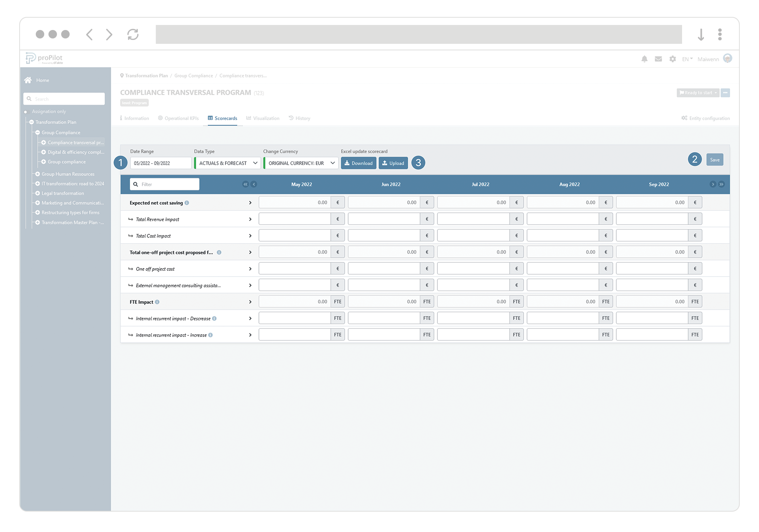
Task: Toggle the Assignation only switch
Action: pyautogui.click(x=26, y=111)
